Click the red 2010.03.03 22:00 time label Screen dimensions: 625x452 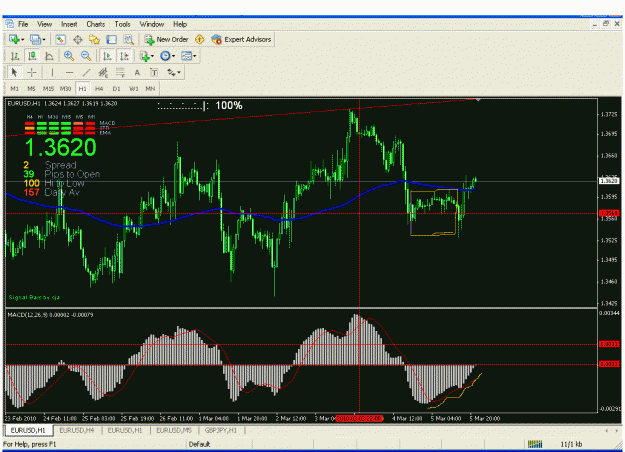(x=359, y=419)
